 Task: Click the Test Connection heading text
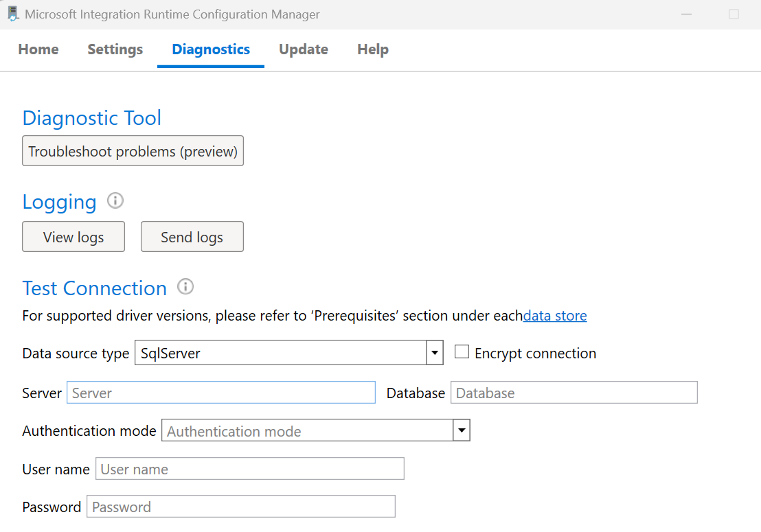point(95,288)
